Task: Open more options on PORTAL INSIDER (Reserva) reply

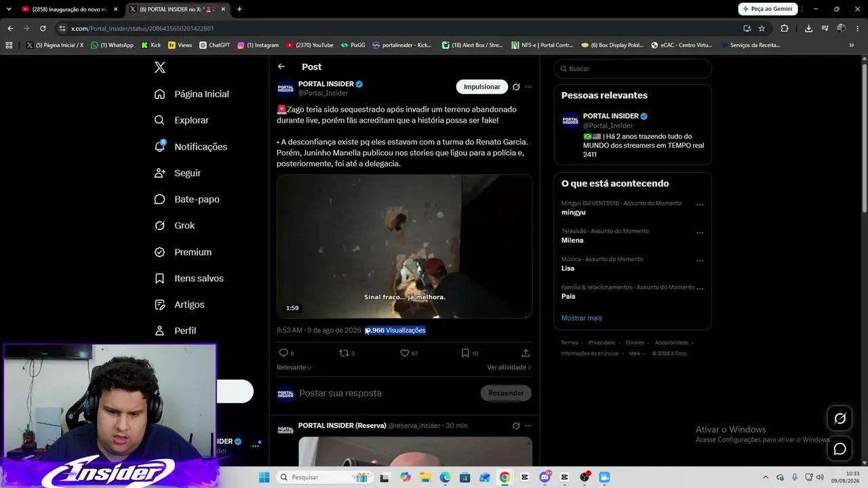Action: click(528, 426)
